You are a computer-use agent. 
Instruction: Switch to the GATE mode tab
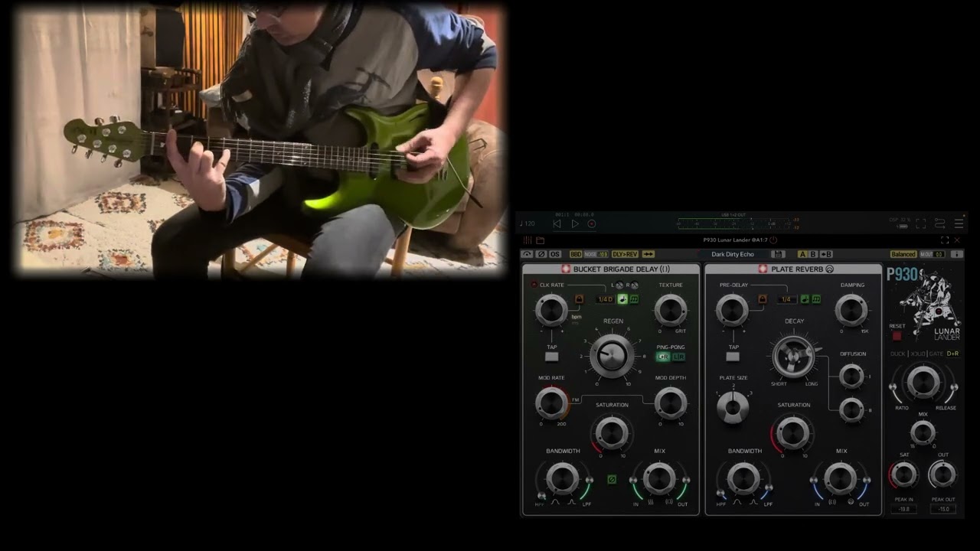coord(936,354)
